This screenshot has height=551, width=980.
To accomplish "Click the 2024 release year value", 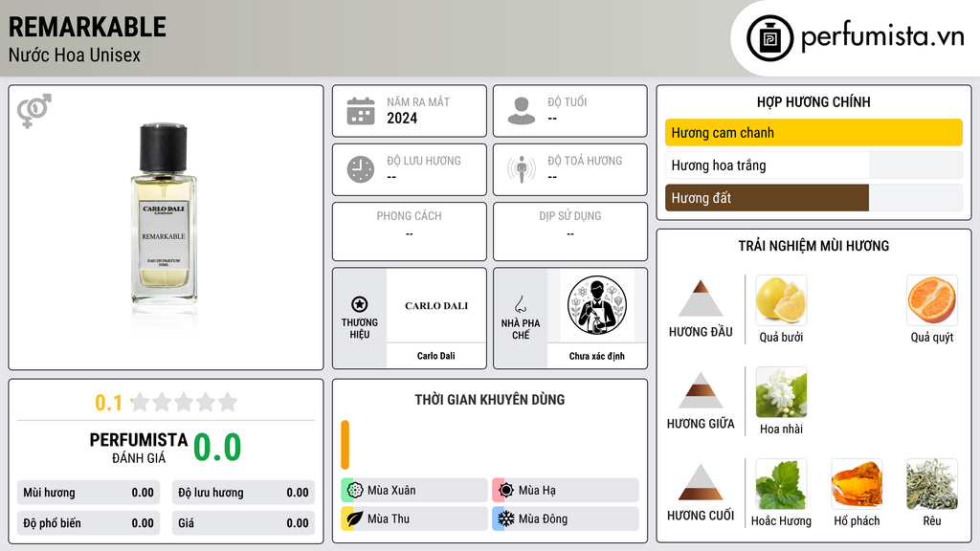I will point(402,118).
